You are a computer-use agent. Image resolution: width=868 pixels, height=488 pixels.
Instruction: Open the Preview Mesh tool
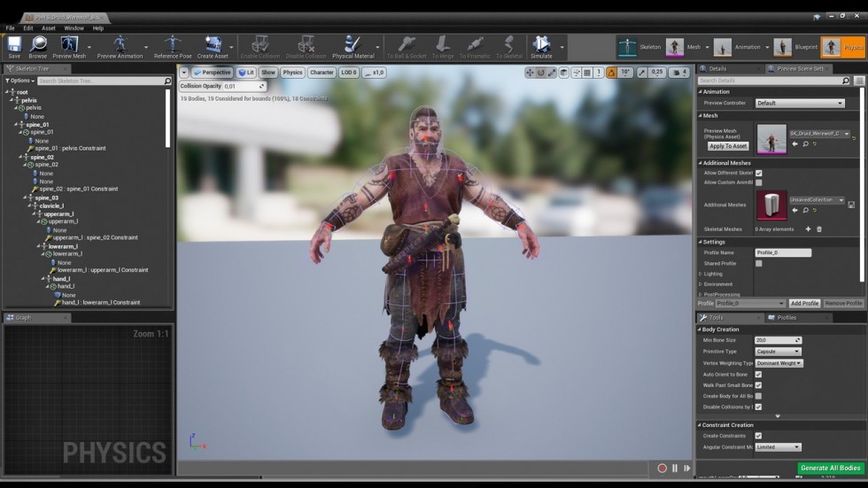click(x=69, y=44)
